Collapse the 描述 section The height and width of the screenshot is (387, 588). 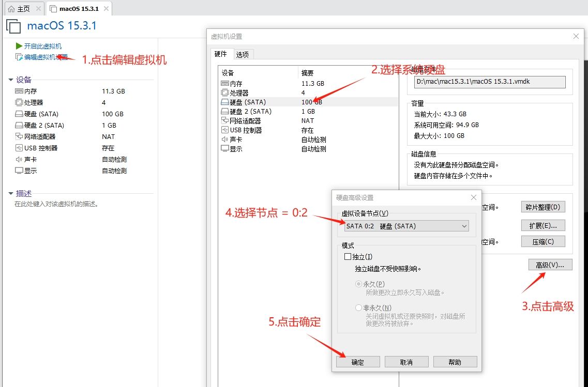11,194
